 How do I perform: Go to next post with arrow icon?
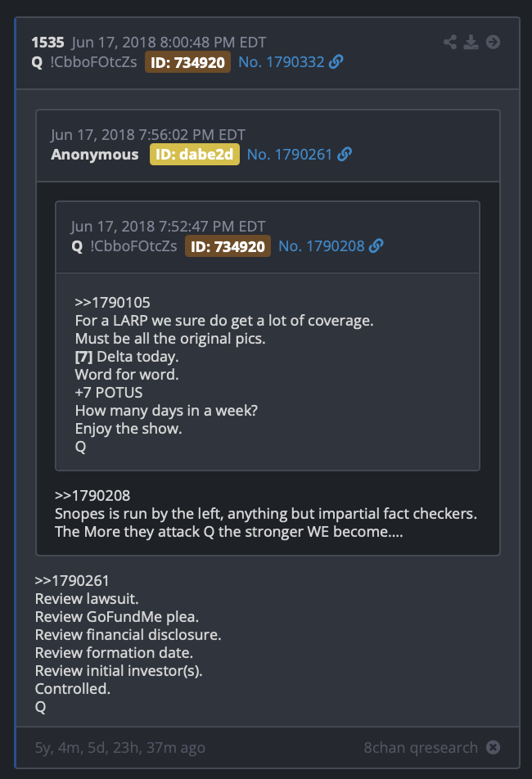click(493, 42)
